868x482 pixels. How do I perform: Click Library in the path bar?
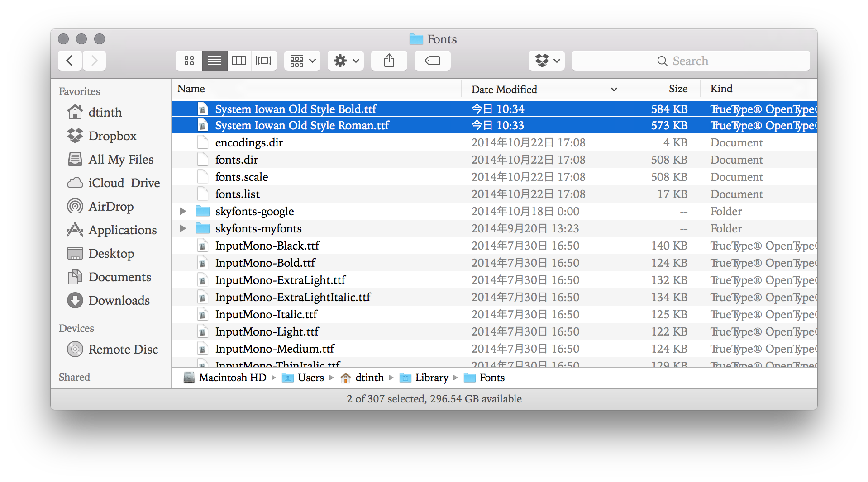(424, 378)
